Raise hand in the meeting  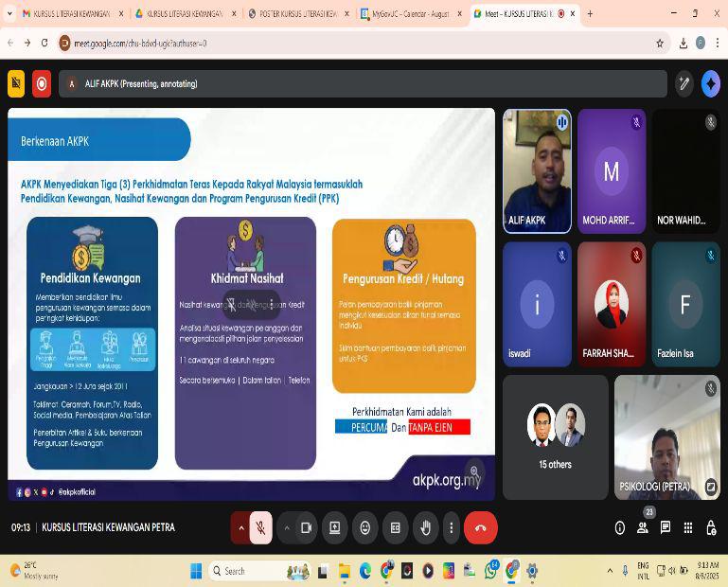pos(425,528)
